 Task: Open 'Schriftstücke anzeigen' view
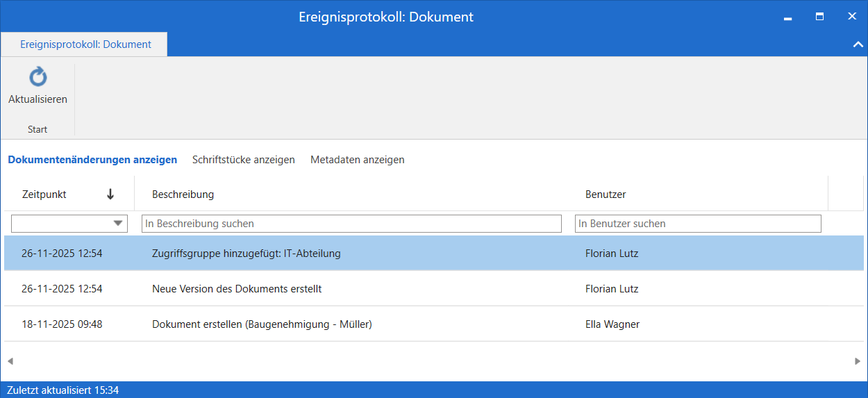[243, 160]
